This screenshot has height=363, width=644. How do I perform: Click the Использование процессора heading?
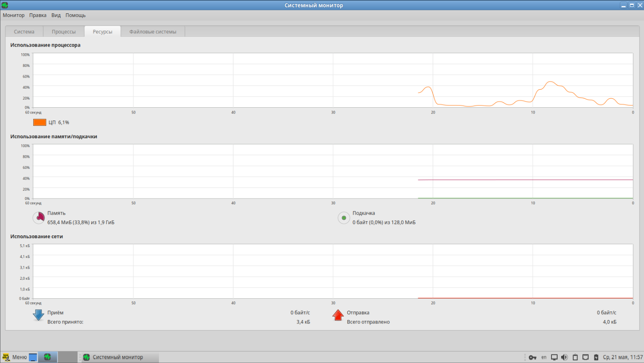click(x=46, y=45)
